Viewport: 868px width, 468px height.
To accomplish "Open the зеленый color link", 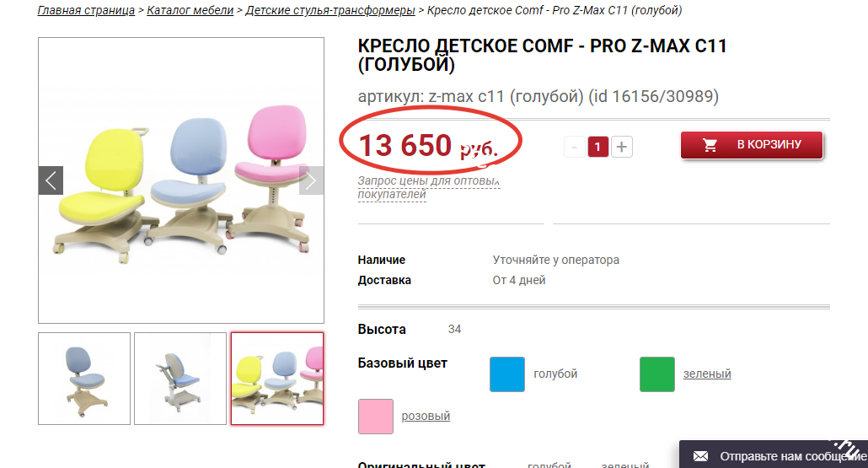I will point(707,374).
